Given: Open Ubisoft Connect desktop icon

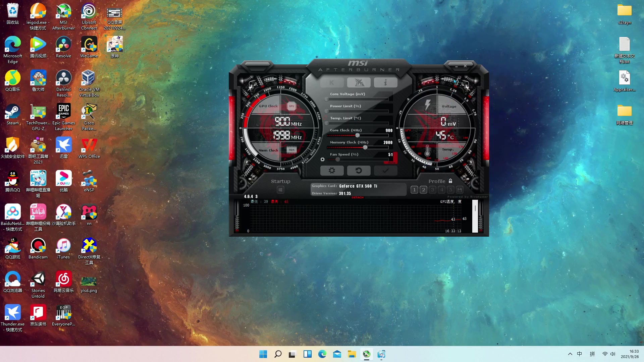Looking at the screenshot, I should (89, 17).
